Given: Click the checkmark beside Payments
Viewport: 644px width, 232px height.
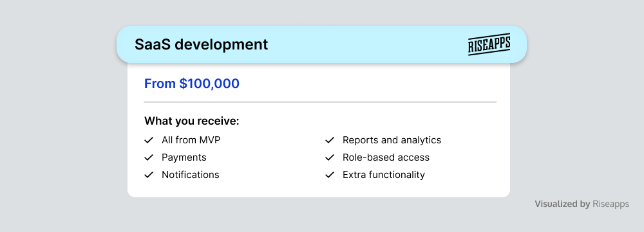Looking at the screenshot, I should tap(149, 157).
